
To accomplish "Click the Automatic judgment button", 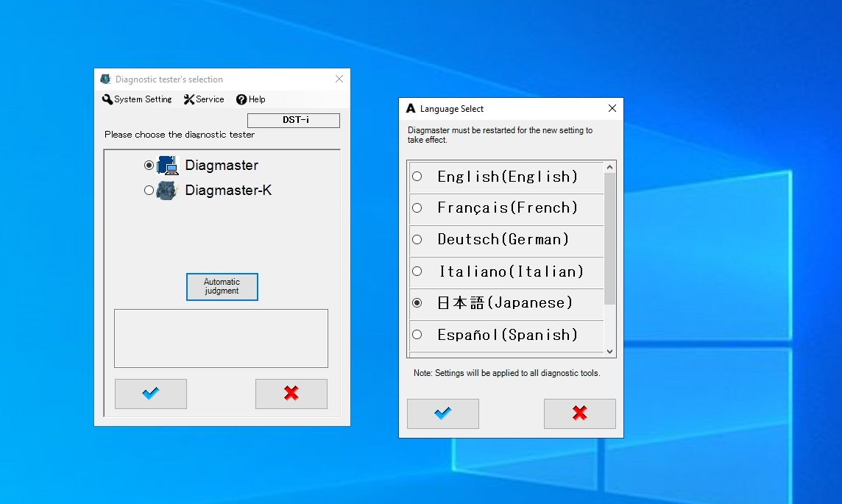I will (222, 287).
